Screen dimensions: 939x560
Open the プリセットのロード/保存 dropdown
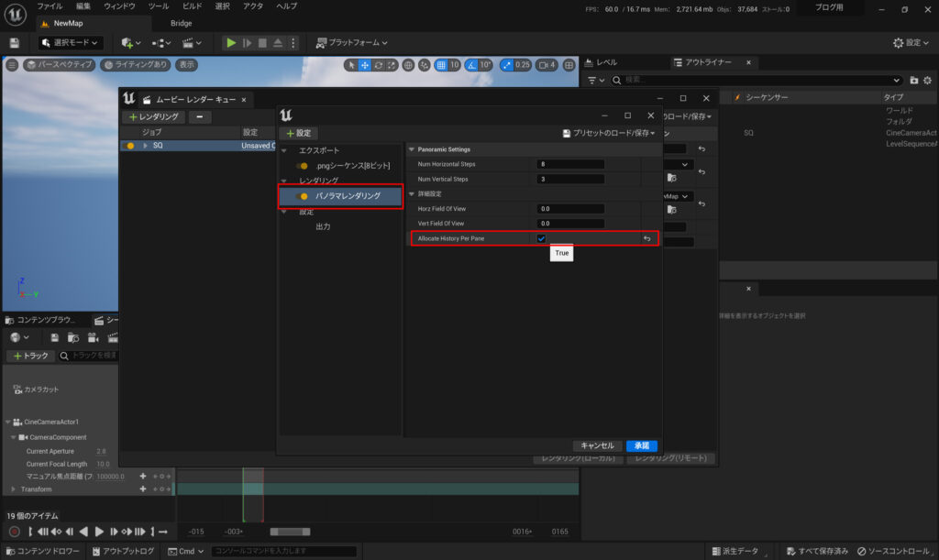click(x=610, y=133)
